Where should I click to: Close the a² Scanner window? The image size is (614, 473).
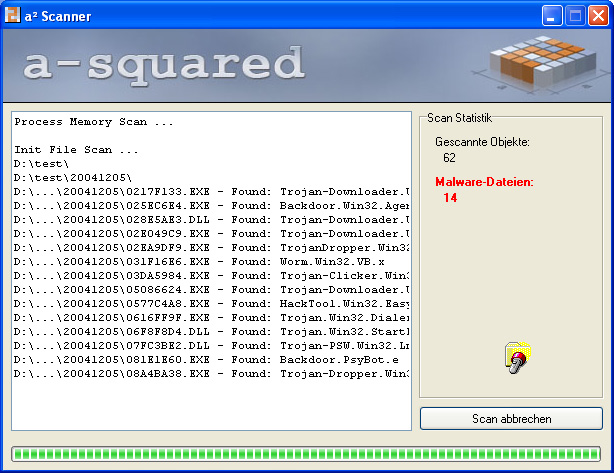(598, 16)
